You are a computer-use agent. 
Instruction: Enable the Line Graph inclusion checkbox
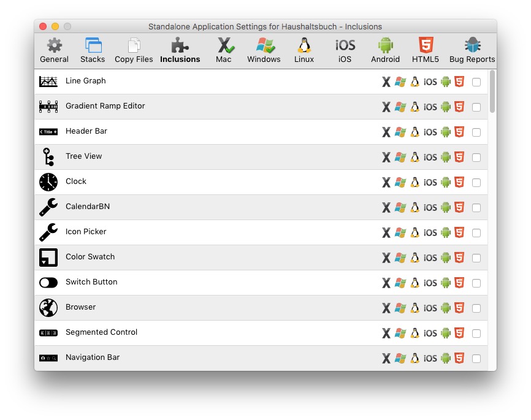click(x=476, y=82)
